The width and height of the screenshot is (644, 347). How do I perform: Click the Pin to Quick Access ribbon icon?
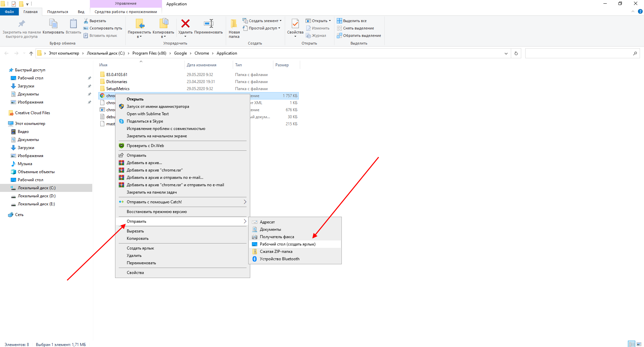tap(22, 24)
